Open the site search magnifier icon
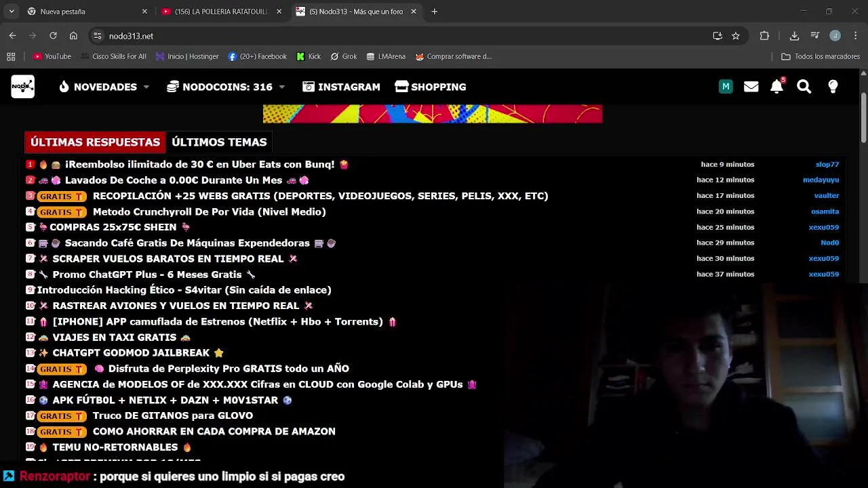 click(804, 87)
